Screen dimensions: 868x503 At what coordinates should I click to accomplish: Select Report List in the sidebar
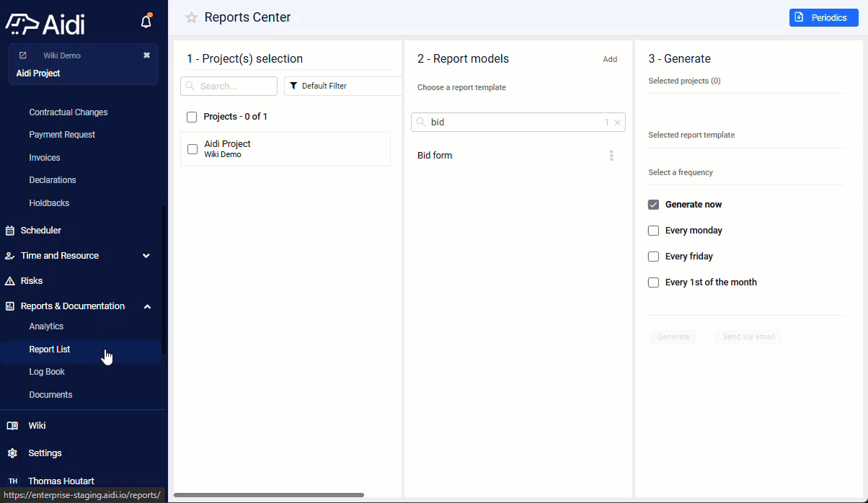pyautogui.click(x=50, y=350)
